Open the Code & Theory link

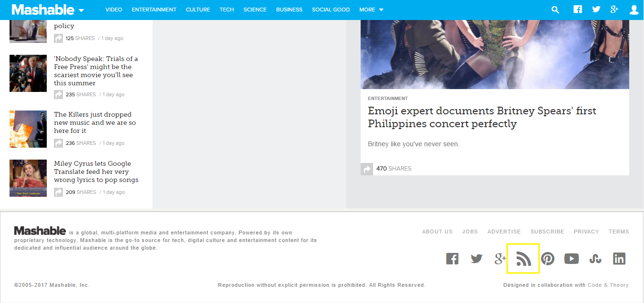pos(608,285)
